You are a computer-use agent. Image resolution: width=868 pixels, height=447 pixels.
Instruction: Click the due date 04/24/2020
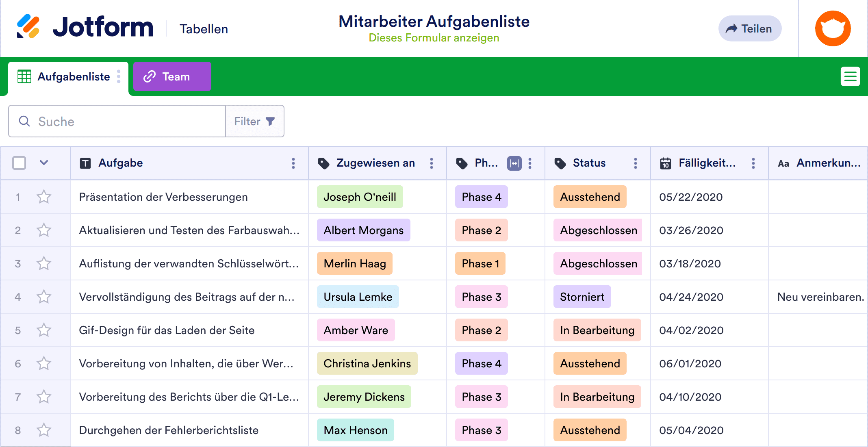point(691,297)
